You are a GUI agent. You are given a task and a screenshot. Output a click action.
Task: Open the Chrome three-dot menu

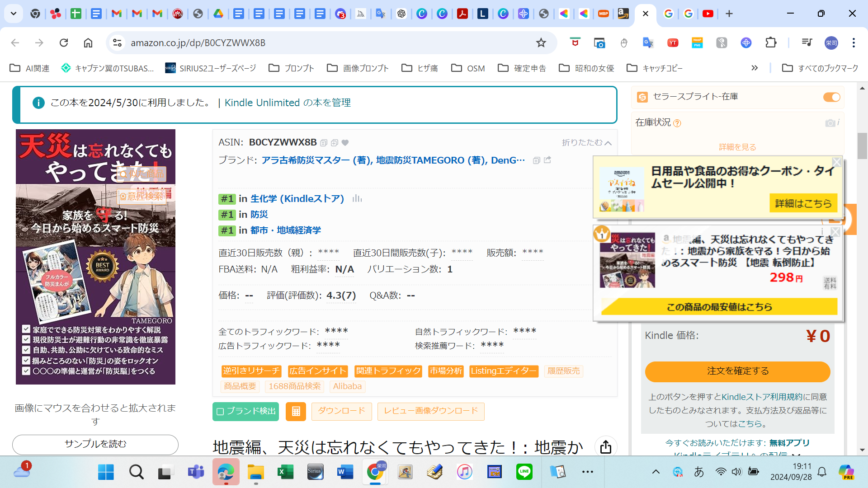point(854,42)
